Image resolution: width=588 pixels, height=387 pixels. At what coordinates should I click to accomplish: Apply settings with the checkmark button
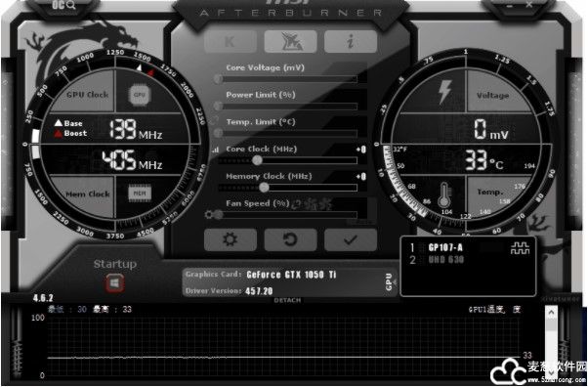click(351, 239)
